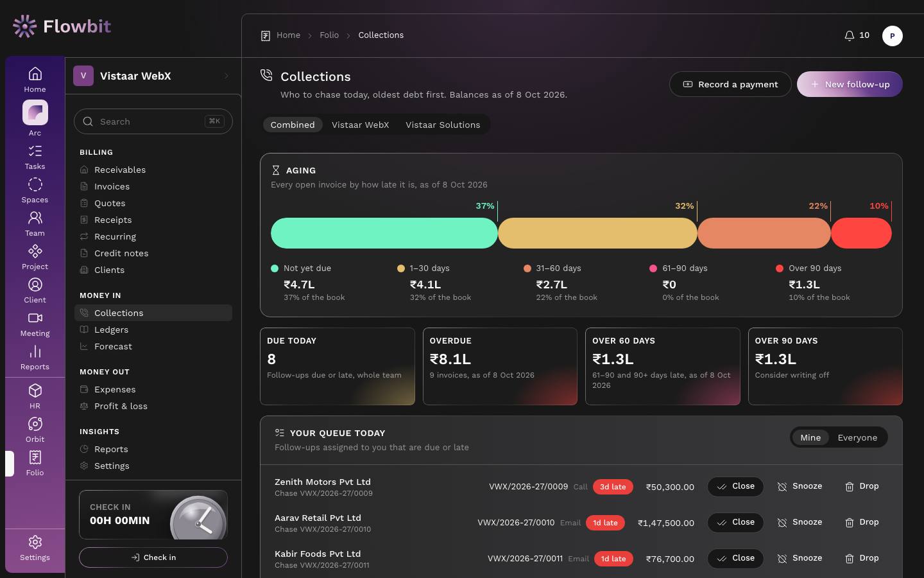This screenshot has width=924, height=578.
Task: Open Team in the left rail
Action: (x=35, y=224)
